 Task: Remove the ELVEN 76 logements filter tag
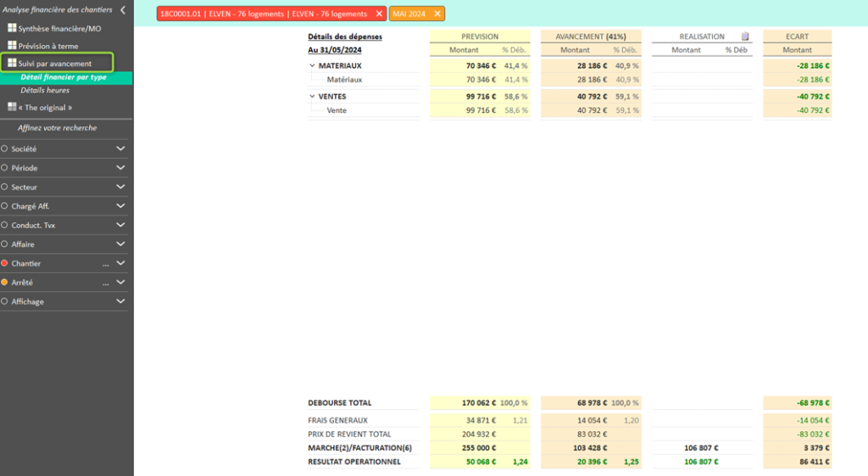(x=379, y=14)
